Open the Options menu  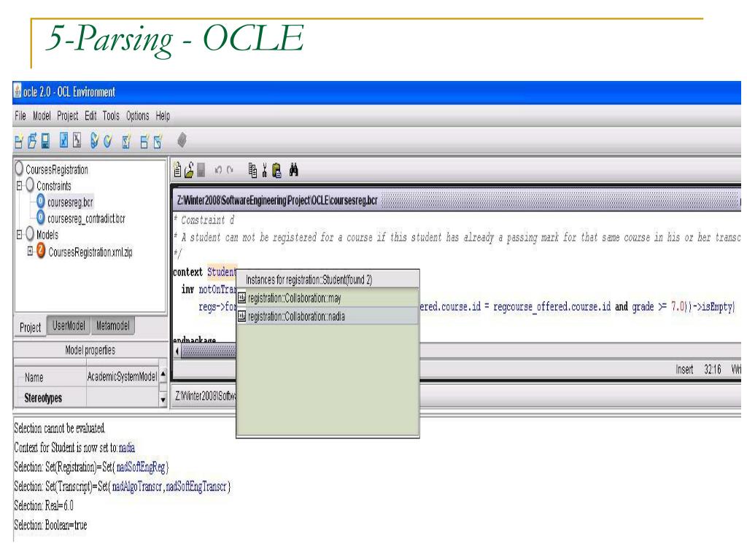138,116
